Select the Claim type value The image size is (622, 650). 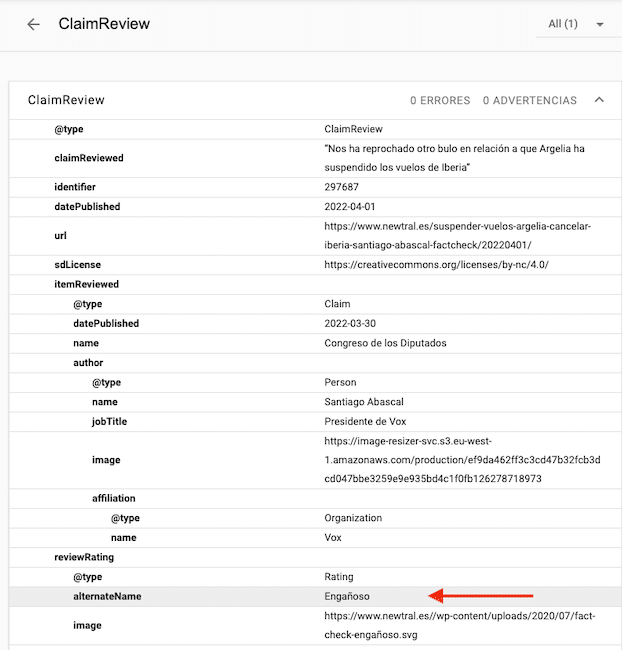point(337,304)
